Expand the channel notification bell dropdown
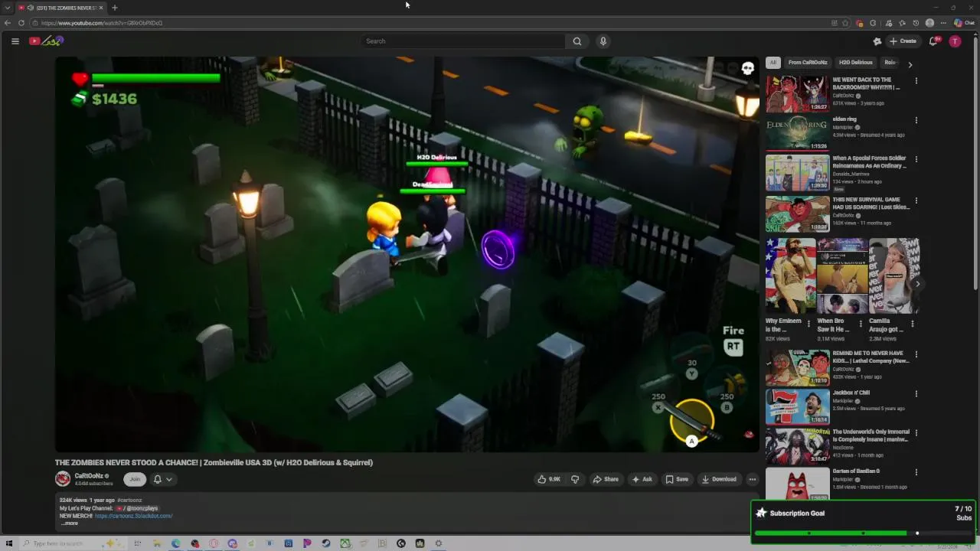Screen dimensions: 980x551 coord(162,479)
